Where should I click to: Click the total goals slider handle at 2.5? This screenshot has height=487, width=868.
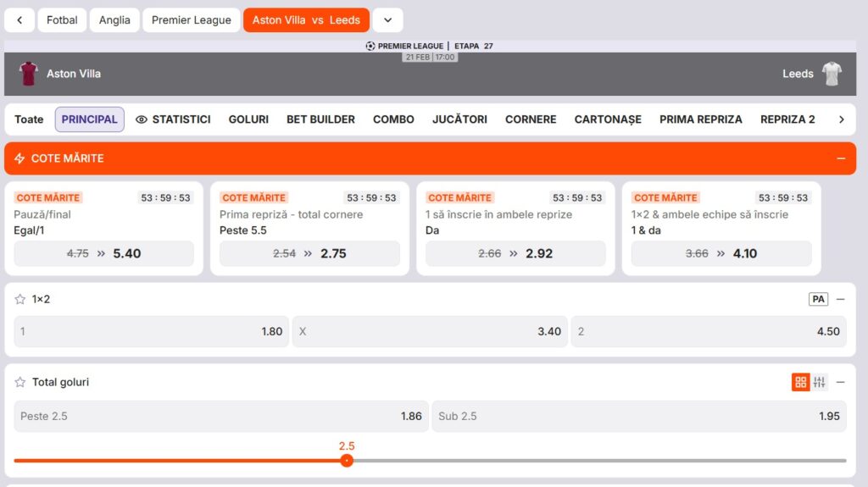(x=347, y=461)
